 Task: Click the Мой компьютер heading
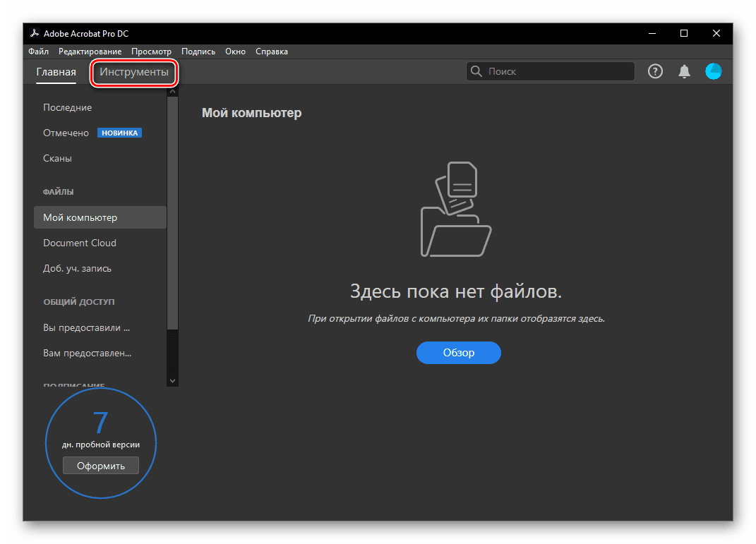click(252, 113)
